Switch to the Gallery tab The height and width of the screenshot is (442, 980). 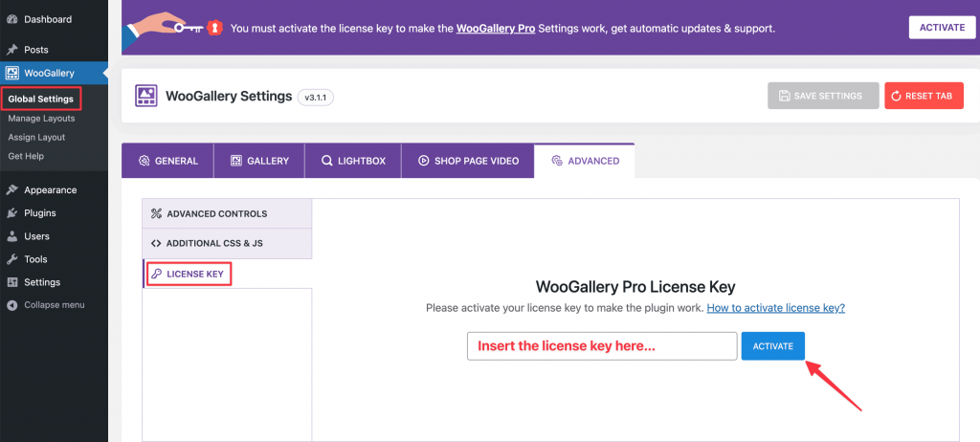tap(259, 161)
